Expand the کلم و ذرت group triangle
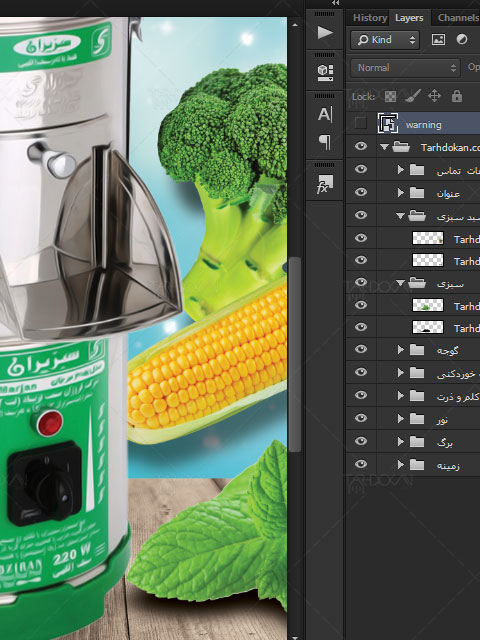The width and height of the screenshot is (480, 640). pyautogui.click(x=400, y=396)
